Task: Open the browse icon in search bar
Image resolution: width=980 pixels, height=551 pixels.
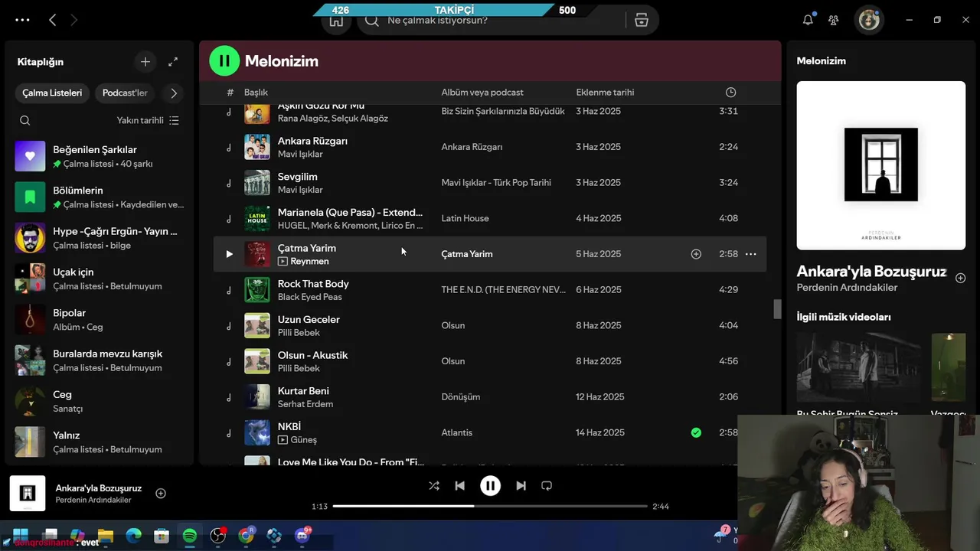Action: pos(642,21)
